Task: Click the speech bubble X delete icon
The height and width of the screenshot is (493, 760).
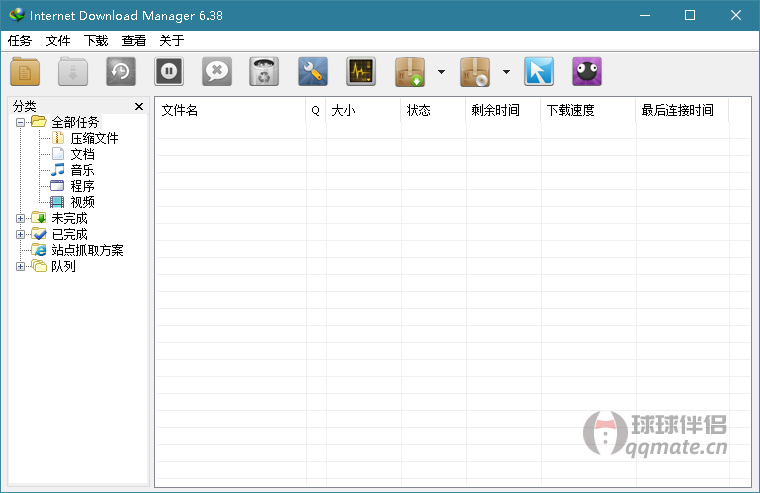Action: tap(217, 72)
